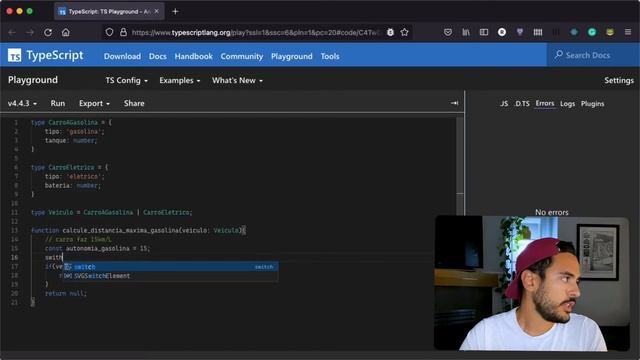Open the shield tracking protection icon

(109, 32)
